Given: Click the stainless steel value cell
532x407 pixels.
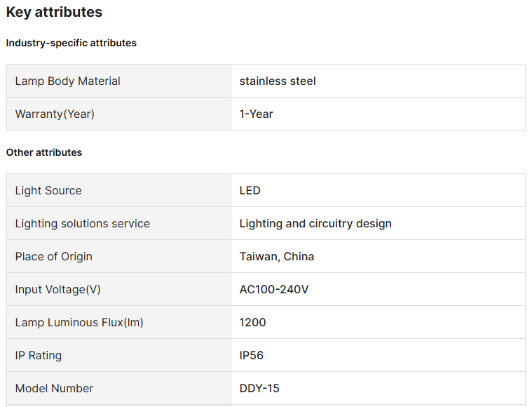Looking at the screenshot, I should (278, 81).
